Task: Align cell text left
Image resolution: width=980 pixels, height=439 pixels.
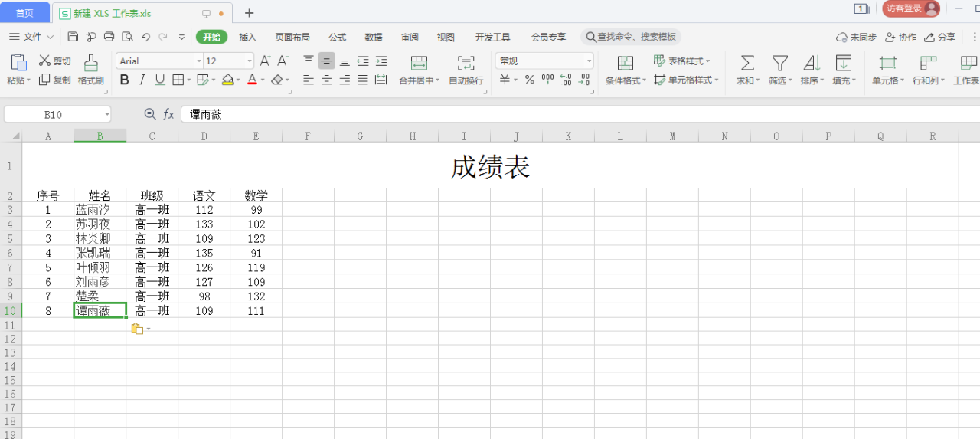Action: (309, 80)
